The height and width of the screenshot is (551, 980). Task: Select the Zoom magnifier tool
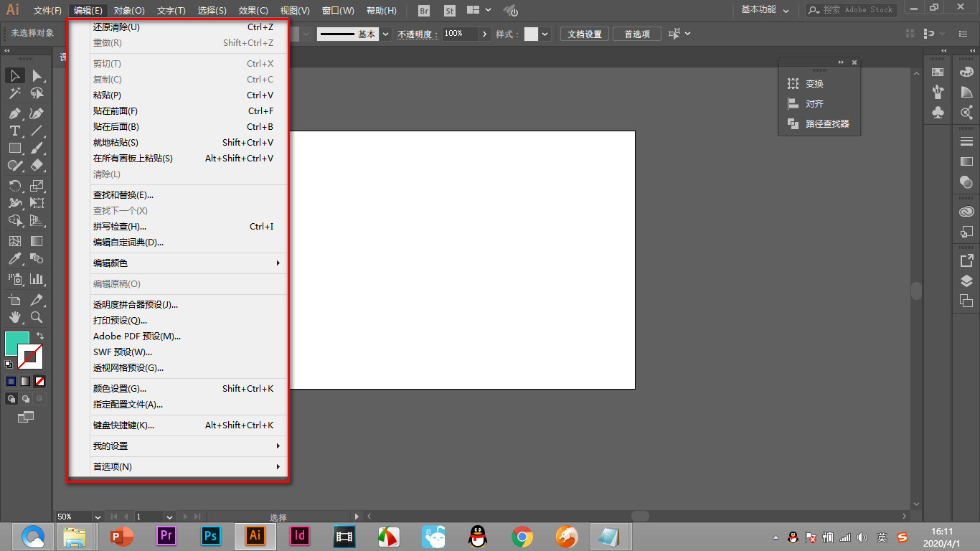pos(37,316)
